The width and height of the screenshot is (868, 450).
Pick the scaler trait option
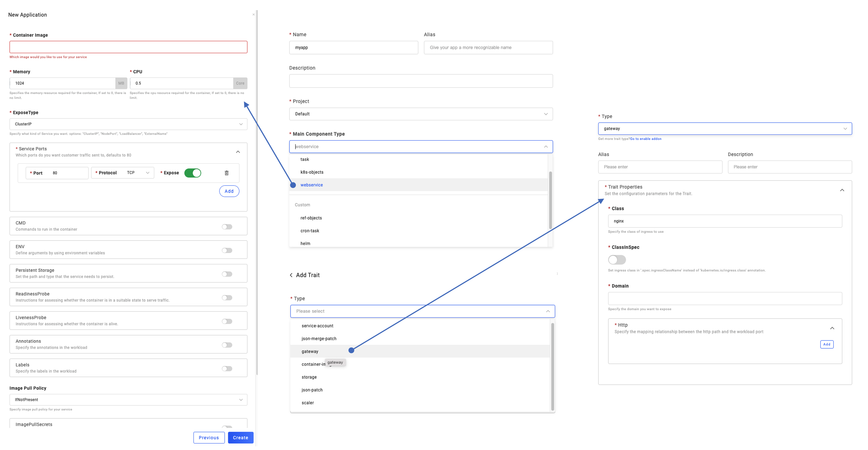click(x=308, y=403)
